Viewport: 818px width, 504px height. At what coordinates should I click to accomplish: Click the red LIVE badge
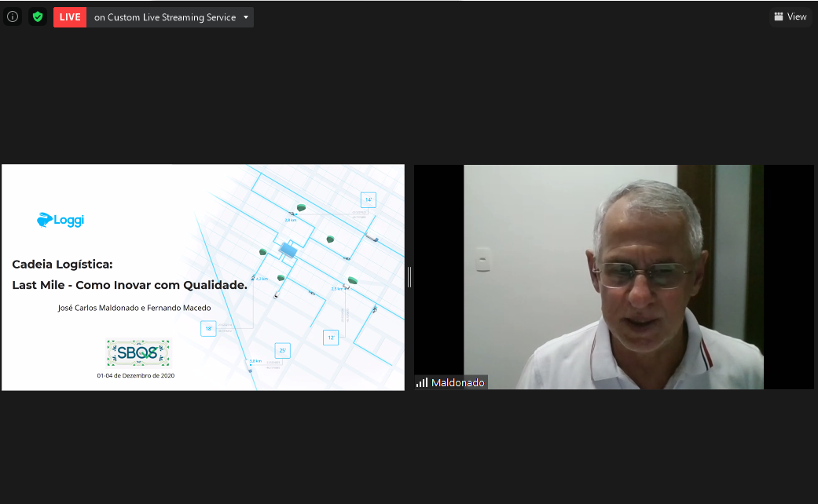[70, 17]
